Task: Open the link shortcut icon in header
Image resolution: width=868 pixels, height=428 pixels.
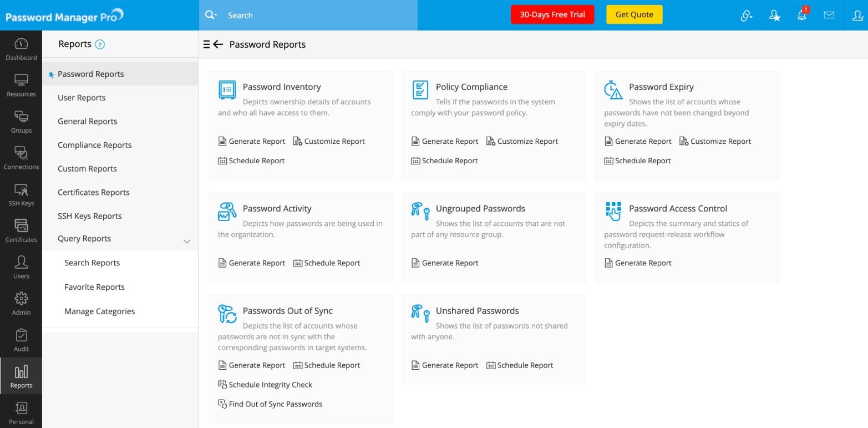Action: 747,16
